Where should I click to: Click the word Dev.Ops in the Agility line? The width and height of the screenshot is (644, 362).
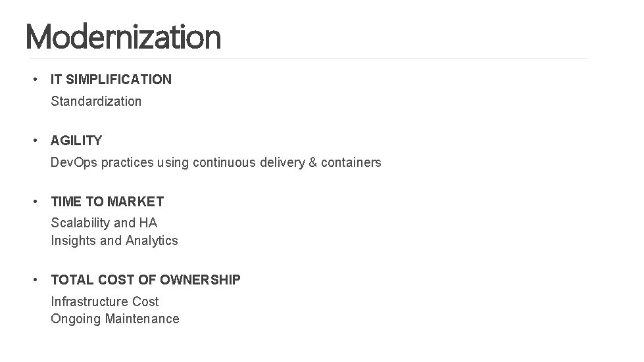(73, 162)
